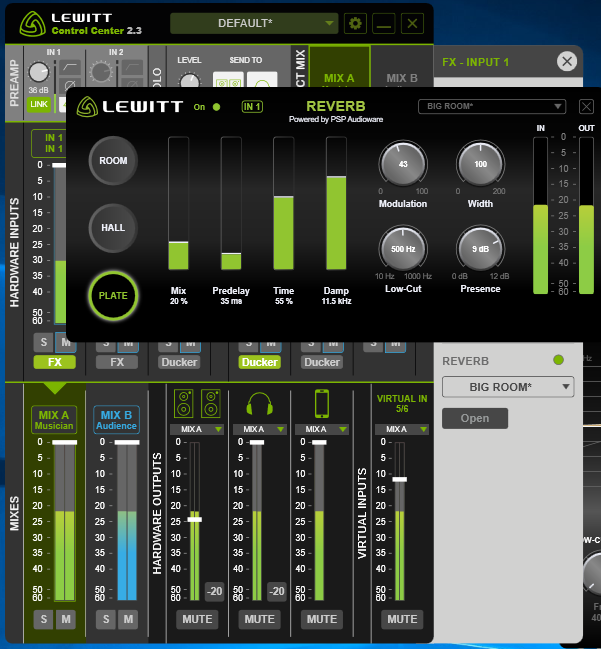This screenshot has height=649, width=601.
Task: Select the PLATE reverb type
Action: coord(113,296)
